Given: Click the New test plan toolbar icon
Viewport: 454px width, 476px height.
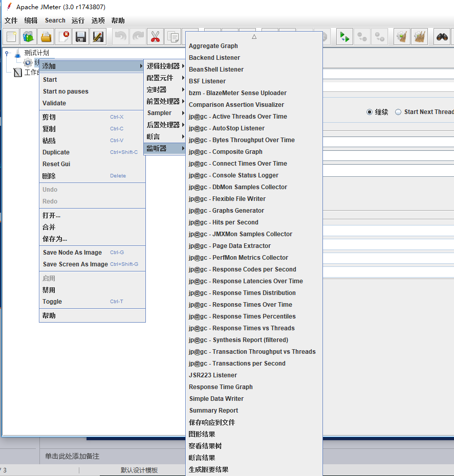Looking at the screenshot, I should (x=12, y=37).
